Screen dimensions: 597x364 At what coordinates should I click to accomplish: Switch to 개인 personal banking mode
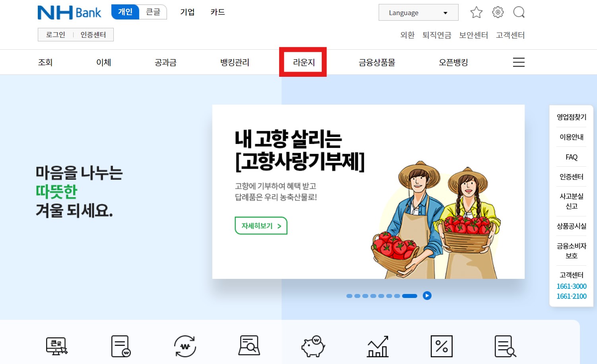(124, 12)
